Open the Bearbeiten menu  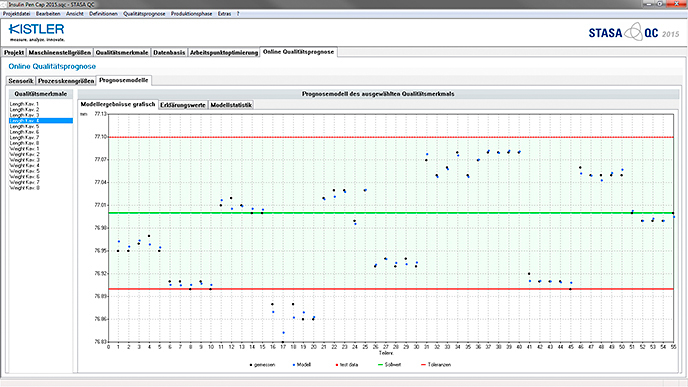[48, 14]
